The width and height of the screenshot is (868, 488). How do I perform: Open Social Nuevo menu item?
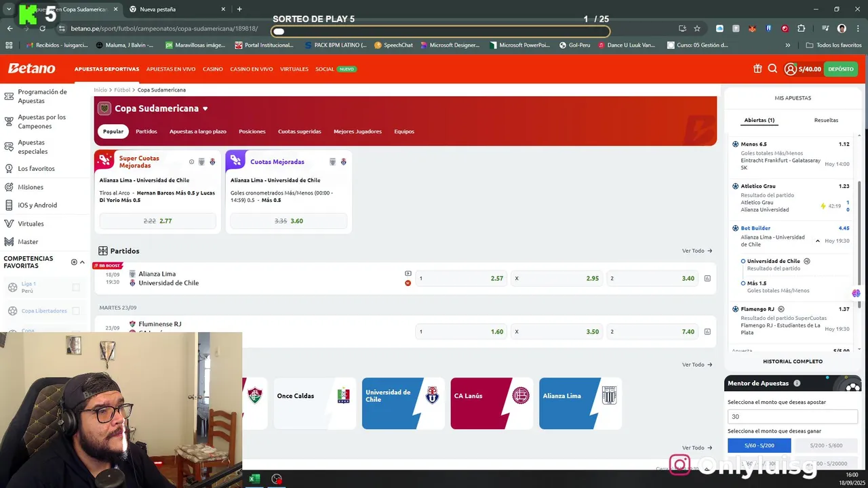[x=336, y=69]
